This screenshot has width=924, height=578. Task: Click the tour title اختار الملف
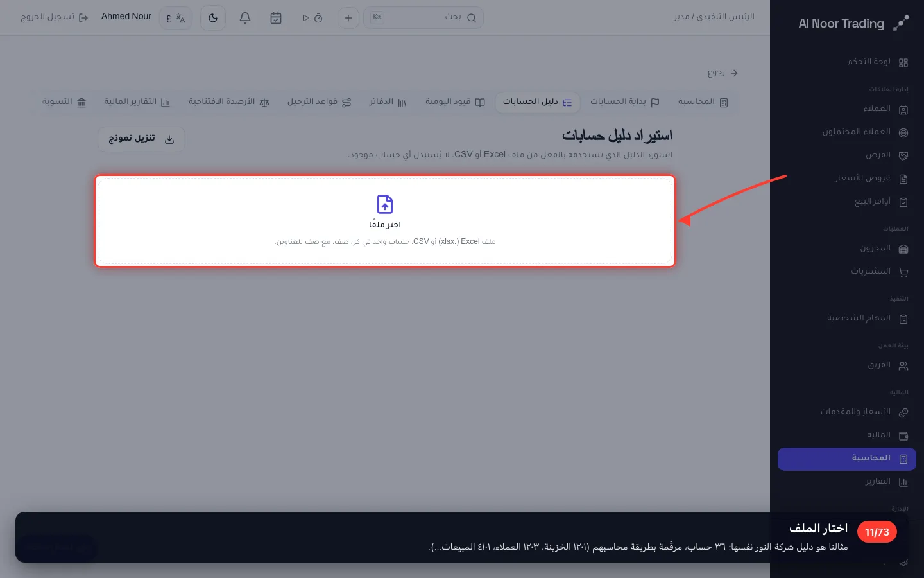[x=818, y=528]
